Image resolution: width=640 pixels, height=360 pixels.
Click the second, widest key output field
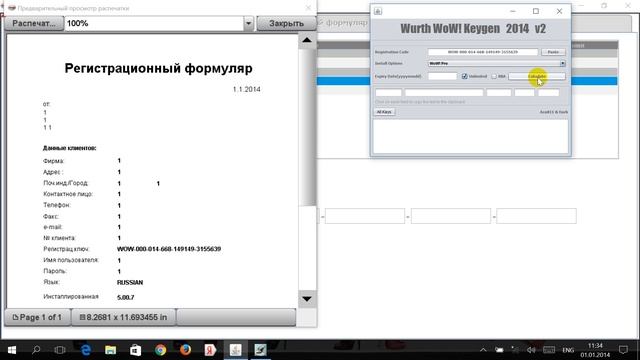(x=444, y=93)
